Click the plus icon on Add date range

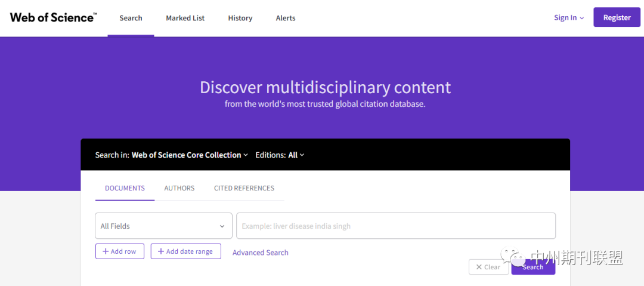click(161, 251)
